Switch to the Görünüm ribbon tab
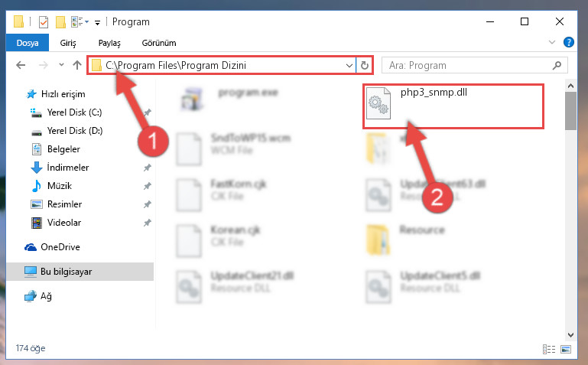 coord(159,43)
